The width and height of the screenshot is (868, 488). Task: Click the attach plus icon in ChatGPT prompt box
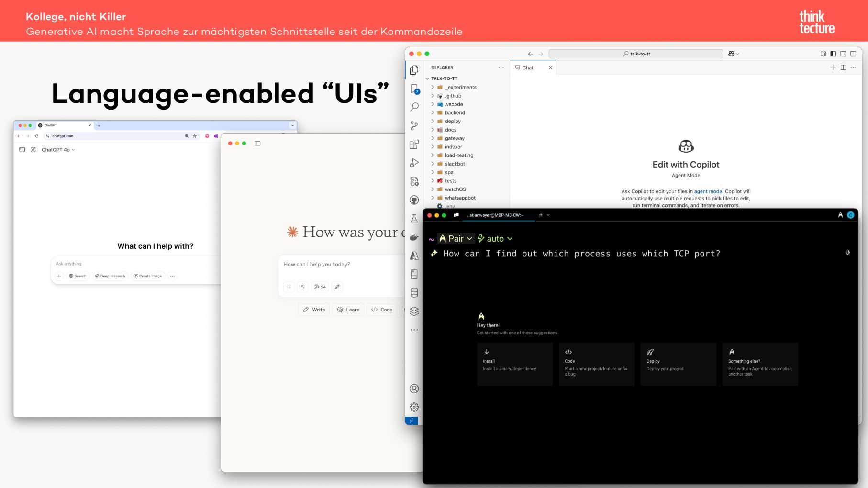(x=59, y=276)
